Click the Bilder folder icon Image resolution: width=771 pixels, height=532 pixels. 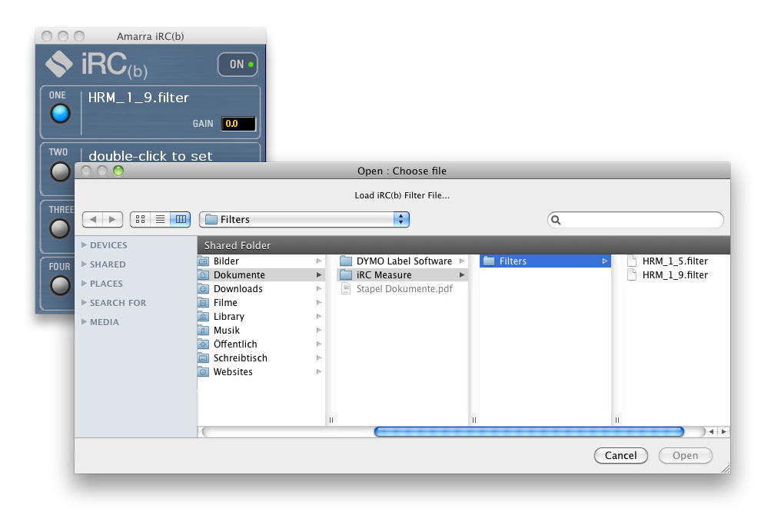point(204,261)
